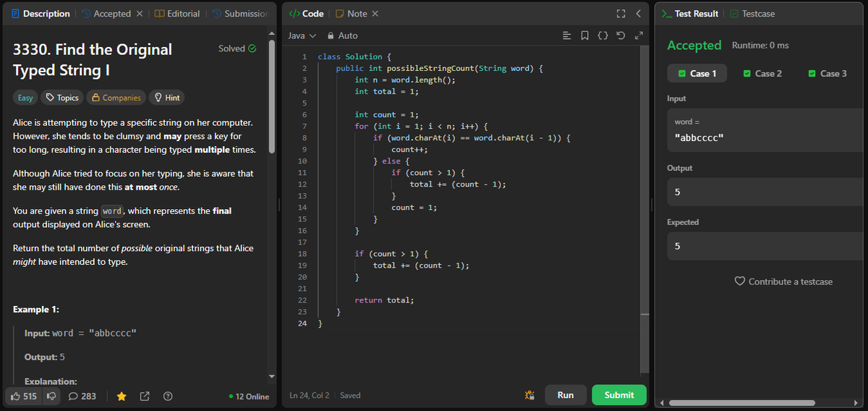Image resolution: width=868 pixels, height=411 pixels.
Task: Select Case 3 result
Action: point(827,73)
